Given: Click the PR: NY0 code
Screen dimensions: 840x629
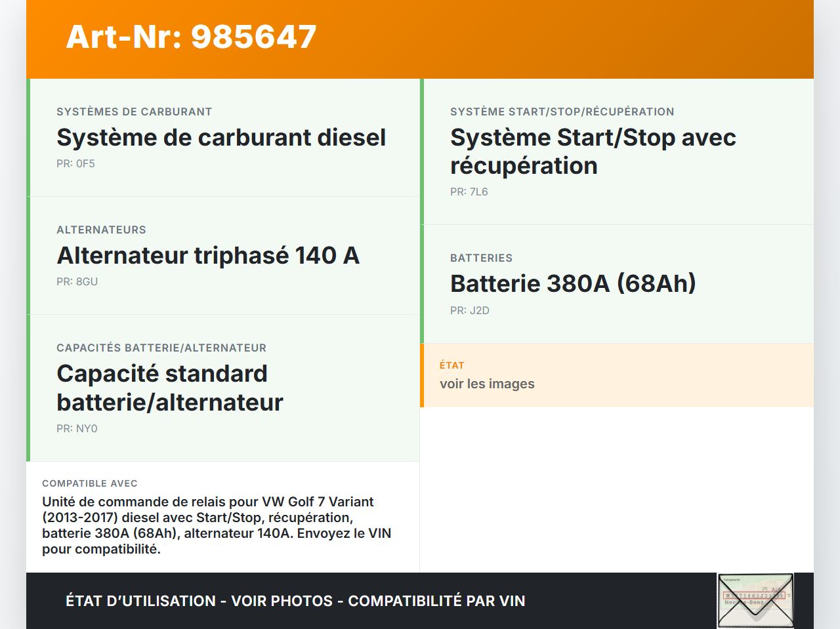Looking at the screenshot, I should tap(77, 429).
